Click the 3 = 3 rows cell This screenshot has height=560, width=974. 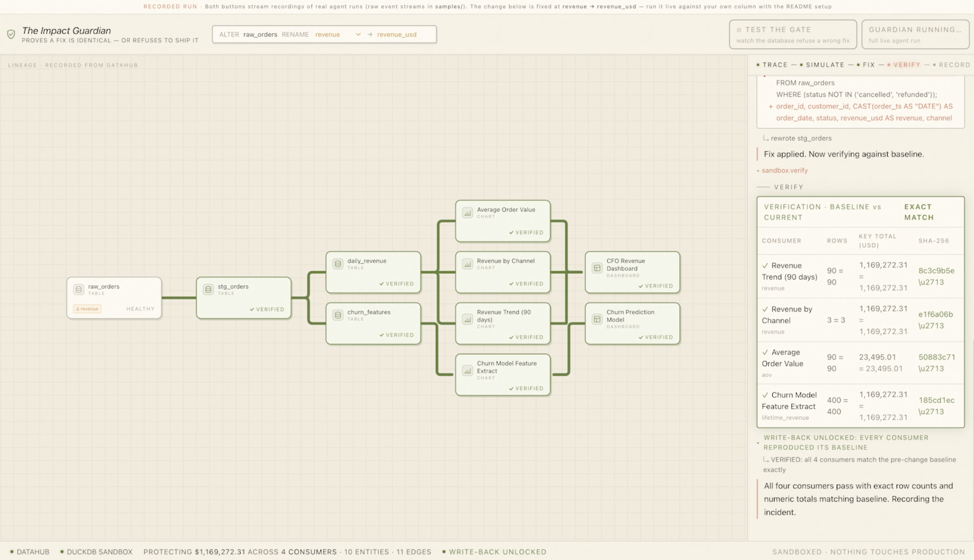coord(836,320)
